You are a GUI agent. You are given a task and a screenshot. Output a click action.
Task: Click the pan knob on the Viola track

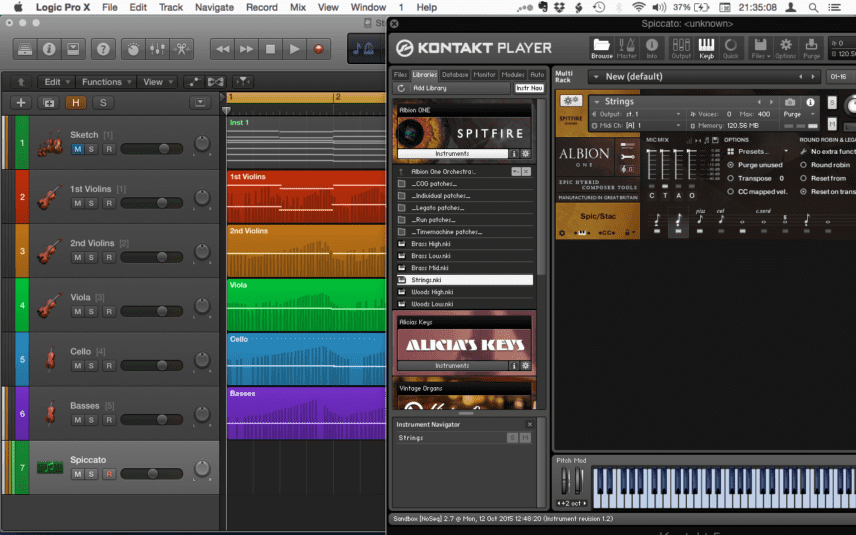point(202,306)
